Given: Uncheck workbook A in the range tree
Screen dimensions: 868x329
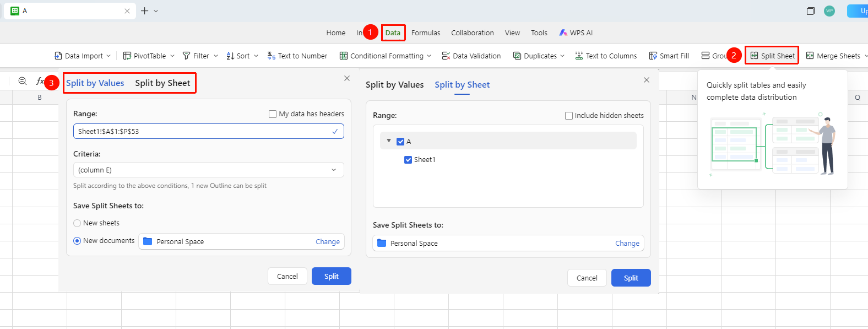Looking at the screenshot, I should pyautogui.click(x=400, y=142).
